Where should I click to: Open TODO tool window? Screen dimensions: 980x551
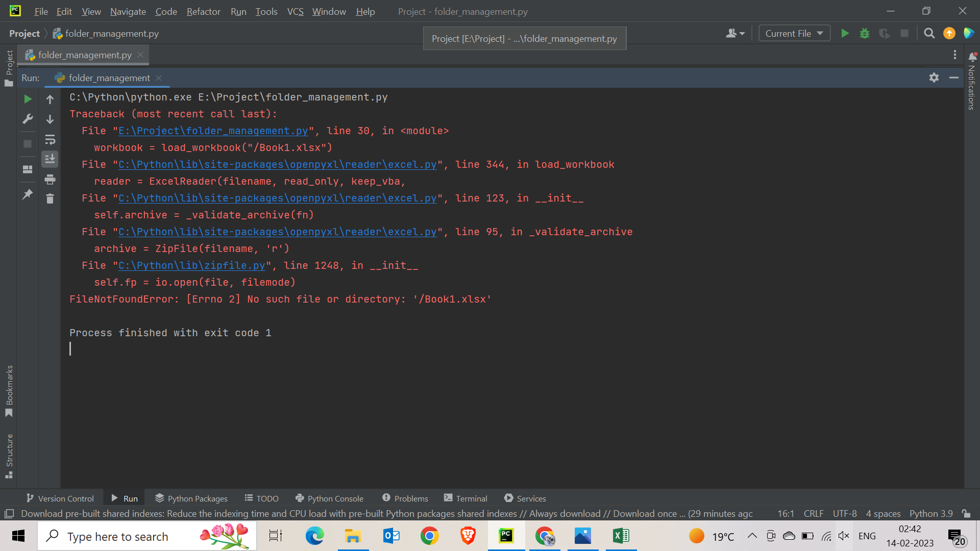(x=261, y=498)
